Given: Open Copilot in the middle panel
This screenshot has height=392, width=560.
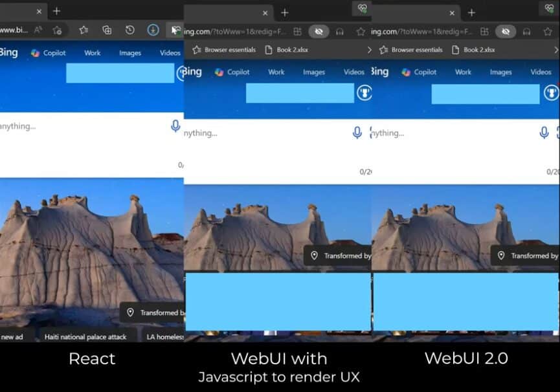Looking at the screenshot, I should pyautogui.click(x=232, y=72).
